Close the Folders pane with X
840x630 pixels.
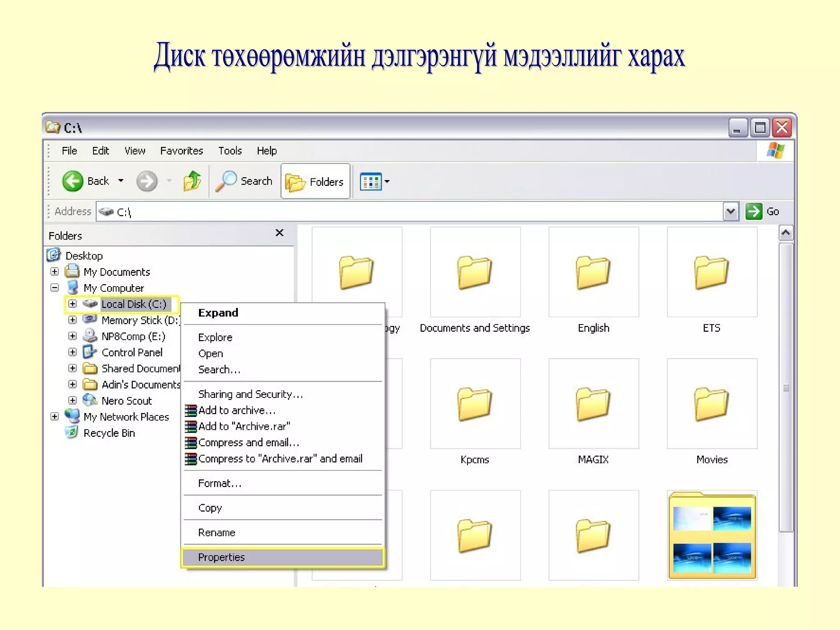click(279, 233)
